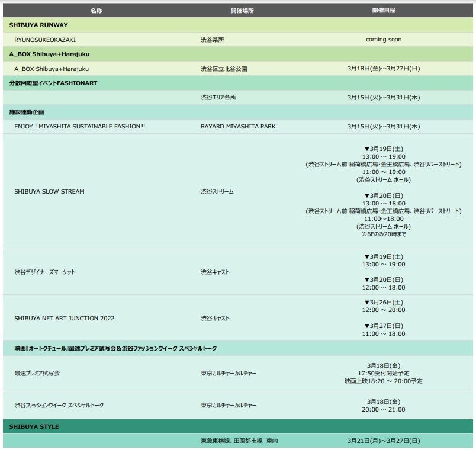Click the ▼3月27日(日) date
Image resolution: width=476 pixels, height=450 pixels.
point(384,326)
